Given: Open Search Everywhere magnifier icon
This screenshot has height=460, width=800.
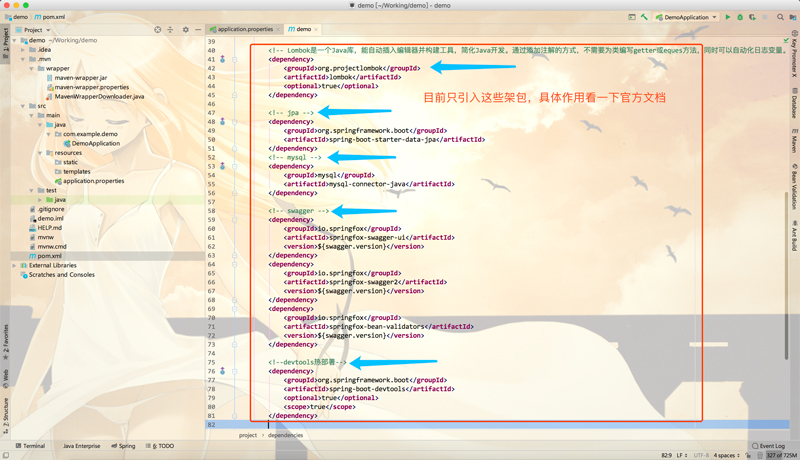Looking at the screenshot, I should [780, 17].
